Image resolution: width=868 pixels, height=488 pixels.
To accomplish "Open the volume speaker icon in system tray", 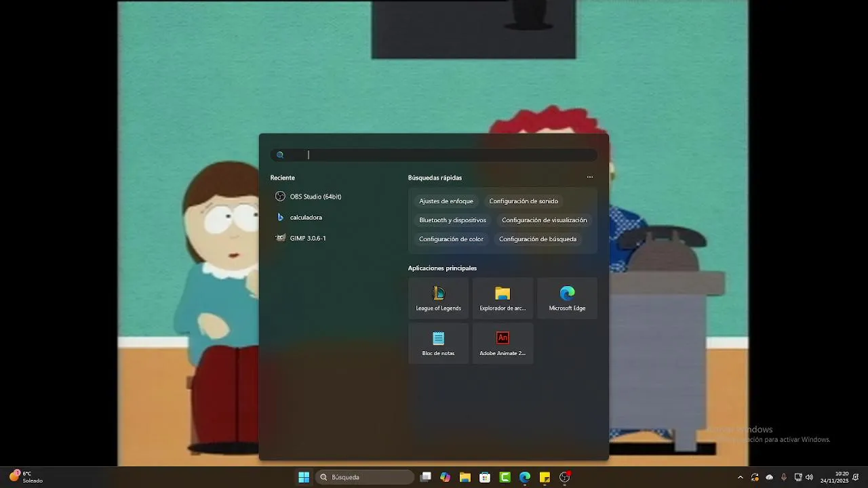I will [x=809, y=477].
